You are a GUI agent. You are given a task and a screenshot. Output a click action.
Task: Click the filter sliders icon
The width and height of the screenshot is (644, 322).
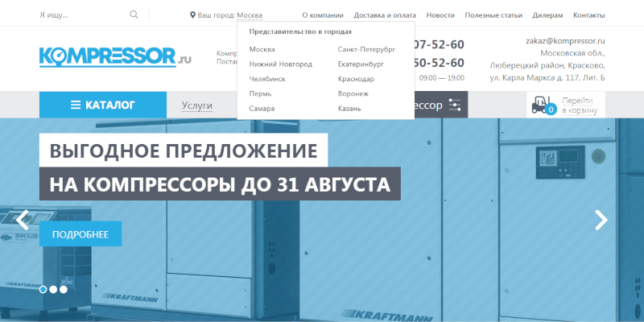pos(456,105)
